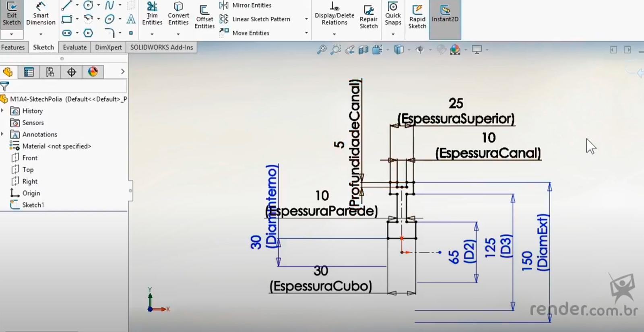Open the DisplayManager color ball tab
Image resolution: width=644 pixels, height=332 pixels.
pyautogui.click(x=93, y=72)
